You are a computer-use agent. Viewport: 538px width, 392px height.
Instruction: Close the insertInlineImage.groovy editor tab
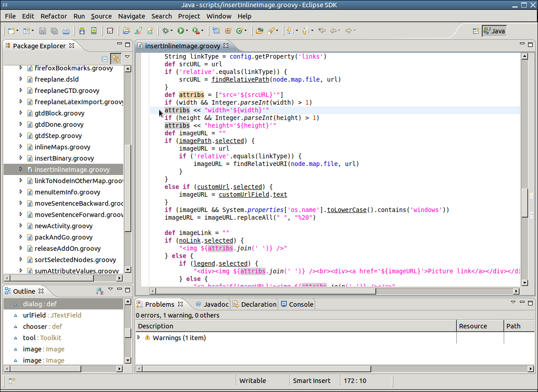tap(226, 46)
